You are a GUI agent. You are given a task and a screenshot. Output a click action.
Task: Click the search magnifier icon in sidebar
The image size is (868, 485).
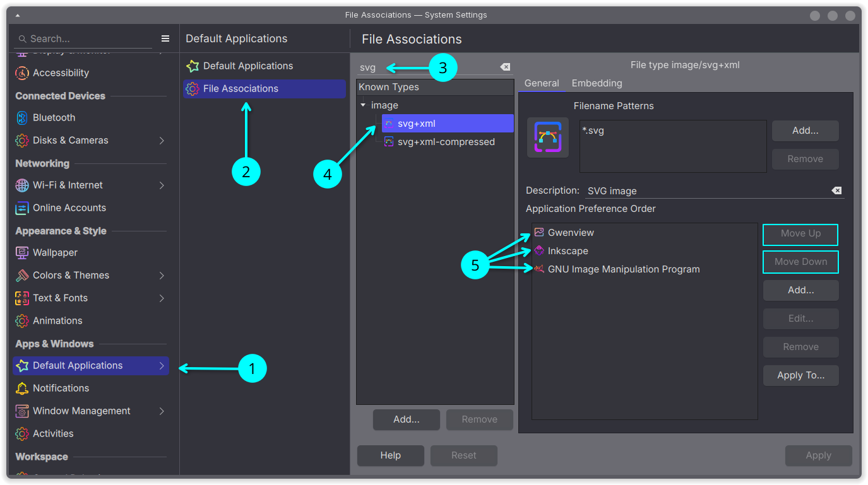tap(22, 39)
